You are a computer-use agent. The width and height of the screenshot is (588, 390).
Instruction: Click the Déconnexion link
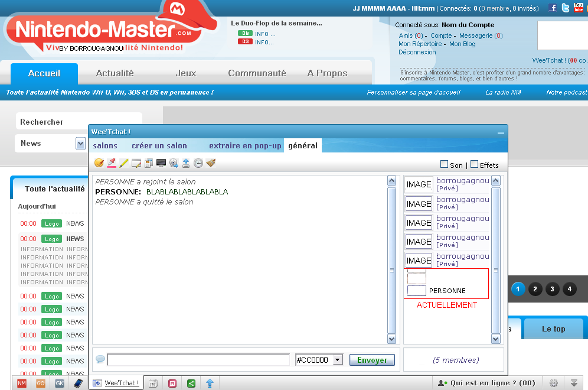417,52
